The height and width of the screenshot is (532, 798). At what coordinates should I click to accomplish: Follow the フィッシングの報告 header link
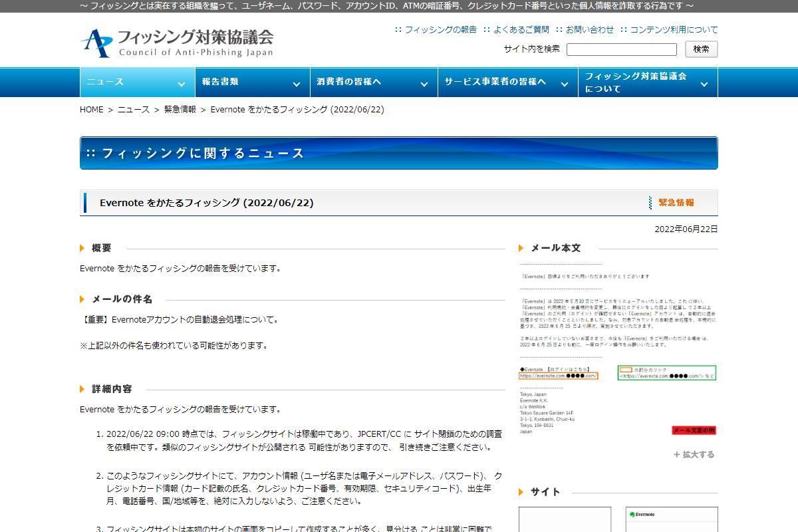point(440,30)
